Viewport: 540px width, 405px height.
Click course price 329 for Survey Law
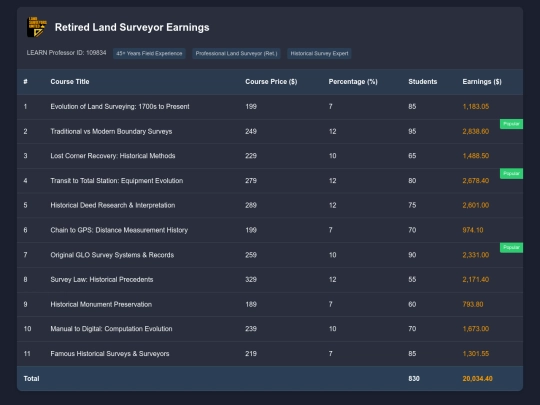[251, 279]
